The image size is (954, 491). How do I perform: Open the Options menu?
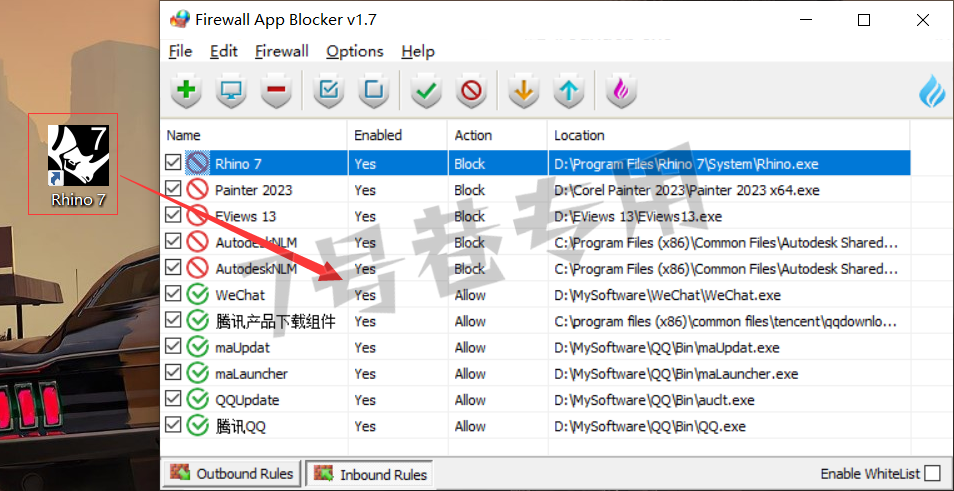(x=355, y=51)
